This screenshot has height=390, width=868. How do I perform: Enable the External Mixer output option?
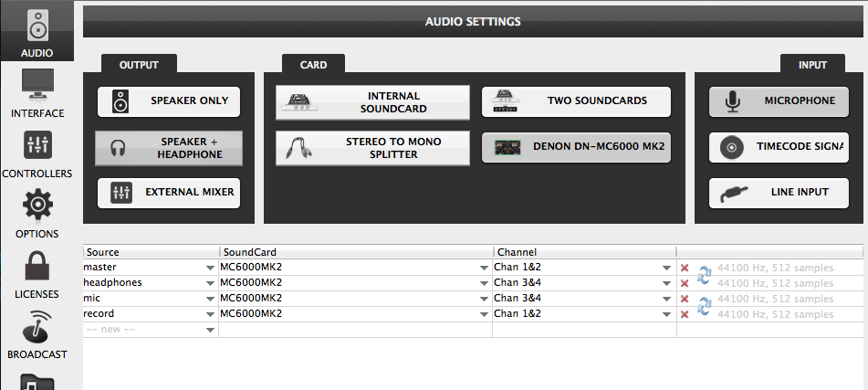click(x=169, y=193)
